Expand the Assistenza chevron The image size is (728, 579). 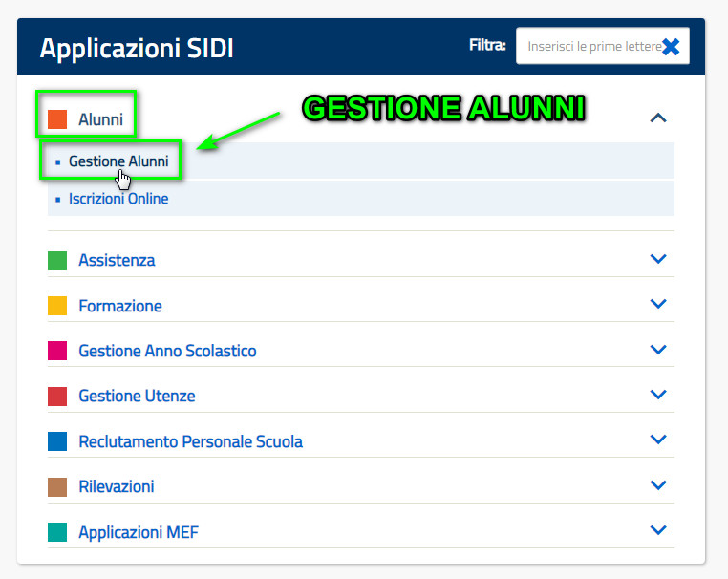point(658,259)
